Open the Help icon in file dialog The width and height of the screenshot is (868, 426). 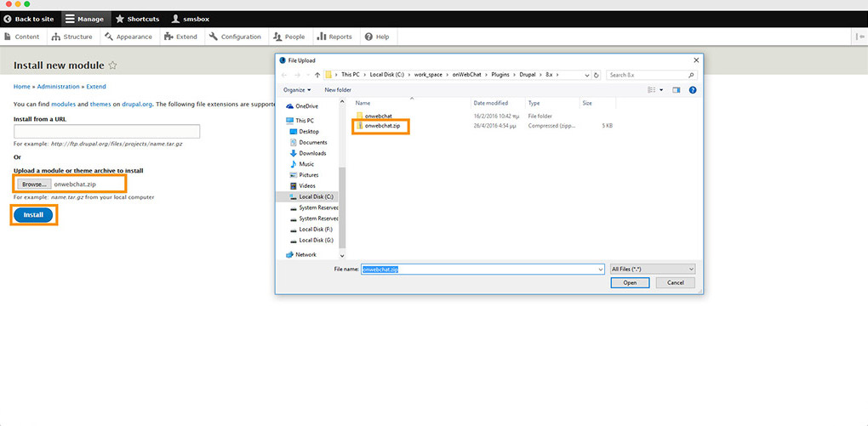click(693, 89)
